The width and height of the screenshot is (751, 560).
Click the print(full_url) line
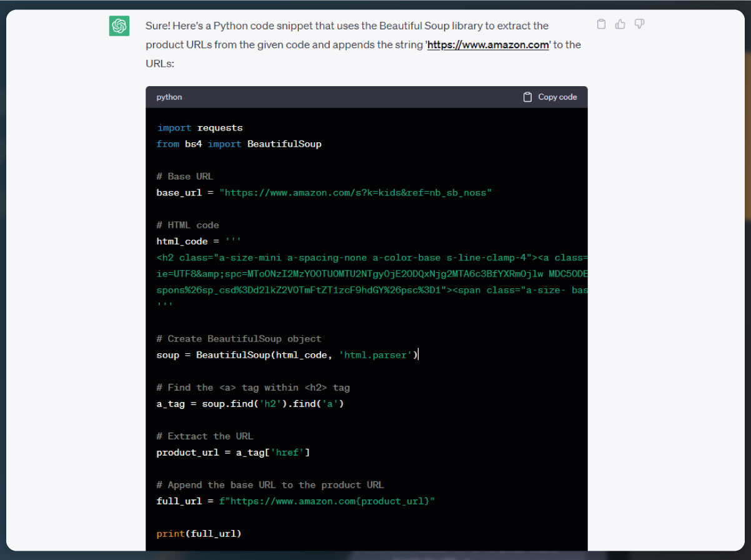point(199,533)
